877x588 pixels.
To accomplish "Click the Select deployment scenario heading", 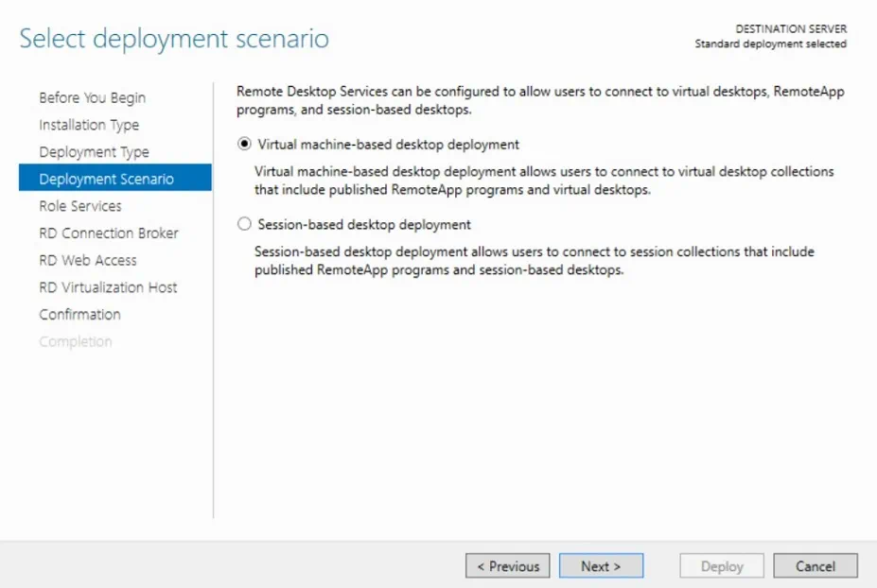I will tap(174, 39).
